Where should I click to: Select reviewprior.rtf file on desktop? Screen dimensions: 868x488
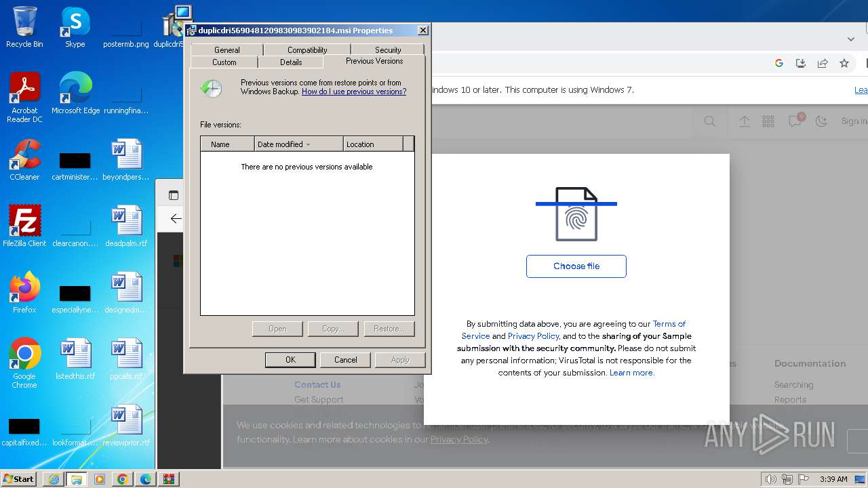127,425
